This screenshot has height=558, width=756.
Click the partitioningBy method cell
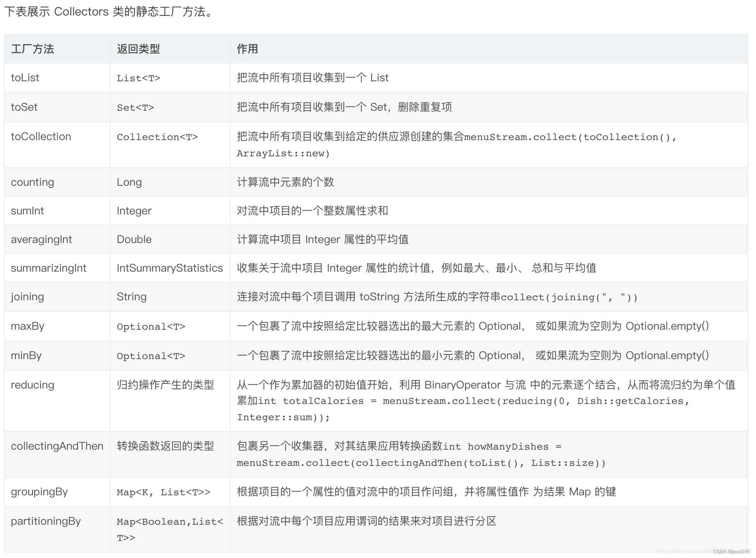[x=46, y=521]
